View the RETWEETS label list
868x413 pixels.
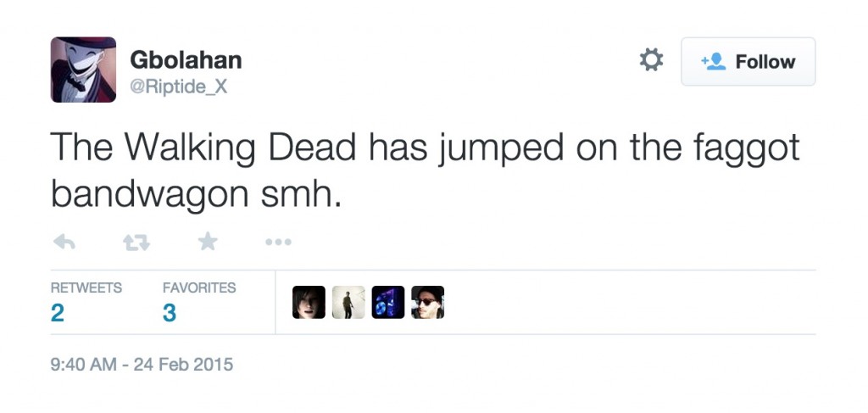tap(86, 288)
